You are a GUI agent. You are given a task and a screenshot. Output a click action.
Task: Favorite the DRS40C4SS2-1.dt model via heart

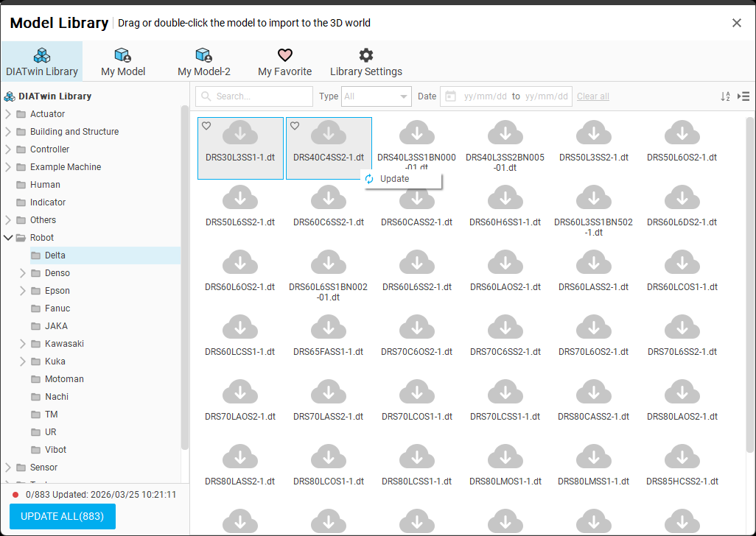[295, 126]
